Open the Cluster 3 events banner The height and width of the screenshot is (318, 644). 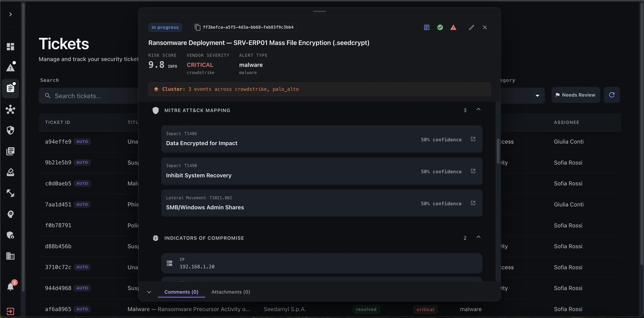coord(319,89)
